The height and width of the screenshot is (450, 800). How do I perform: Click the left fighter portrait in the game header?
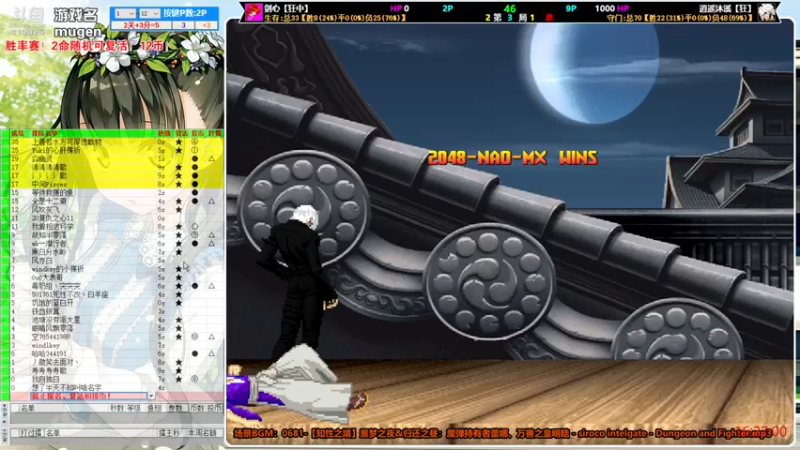coord(254,12)
